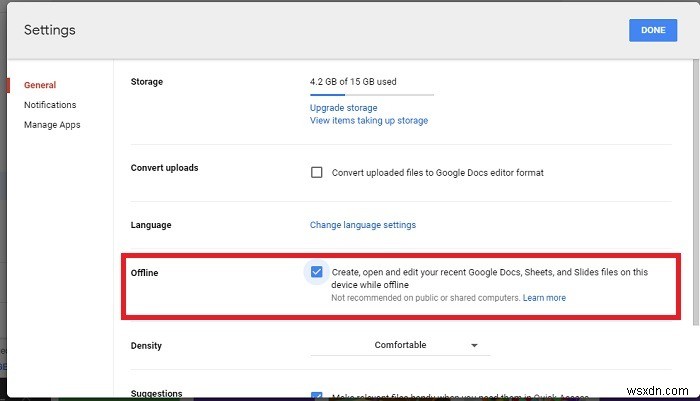The width and height of the screenshot is (700, 401).
Task: Click the Offline label
Action: pos(144,273)
